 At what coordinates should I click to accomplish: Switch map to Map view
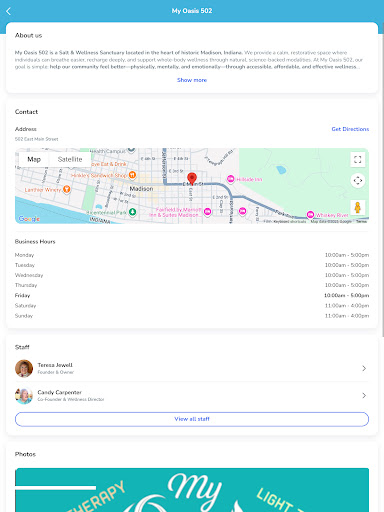tap(34, 159)
